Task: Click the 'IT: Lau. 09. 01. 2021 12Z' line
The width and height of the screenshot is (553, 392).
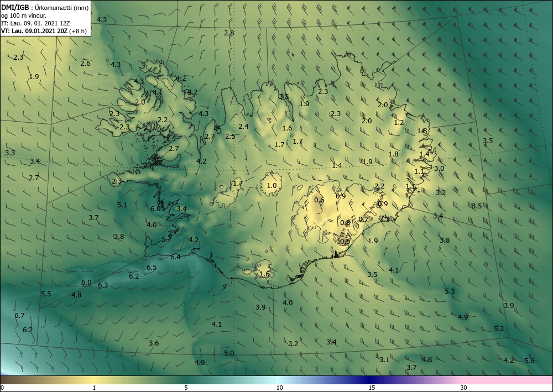Action: point(35,23)
